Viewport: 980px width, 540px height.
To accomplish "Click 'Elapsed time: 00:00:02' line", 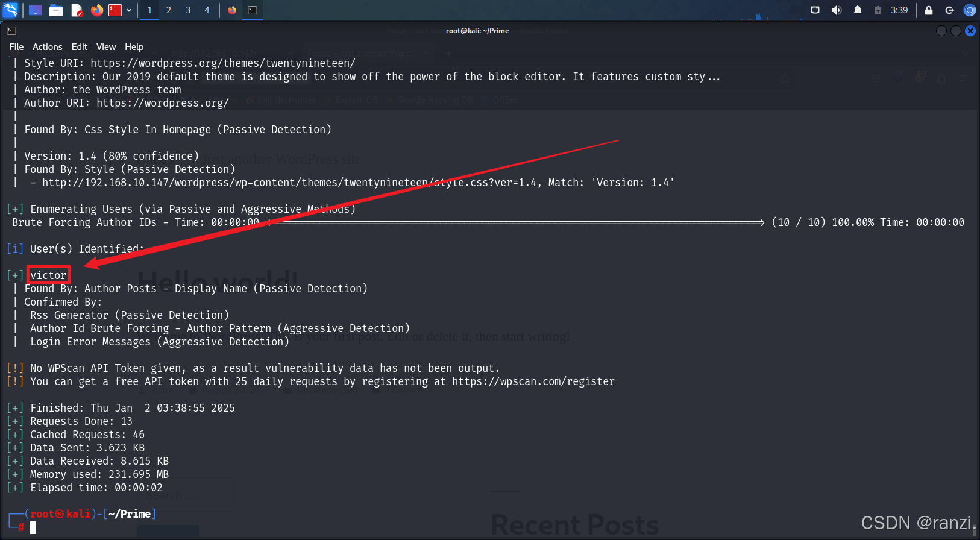I will pyautogui.click(x=84, y=488).
